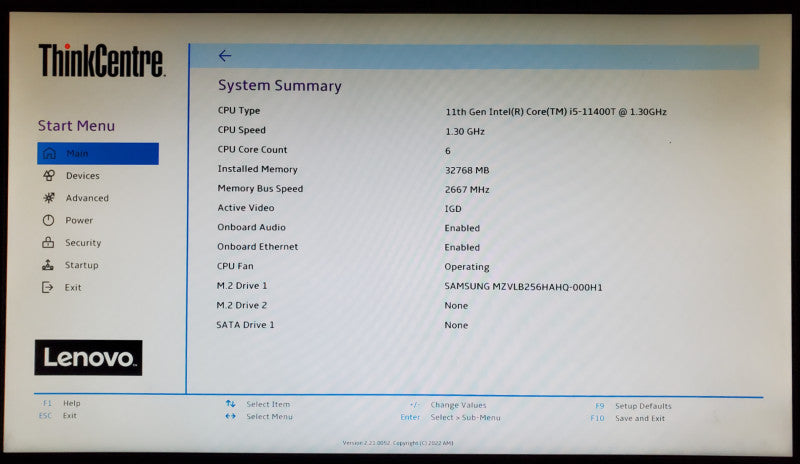This screenshot has width=800, height=464.
Task: Click the Power clock icon
Action: pos(48,220)
